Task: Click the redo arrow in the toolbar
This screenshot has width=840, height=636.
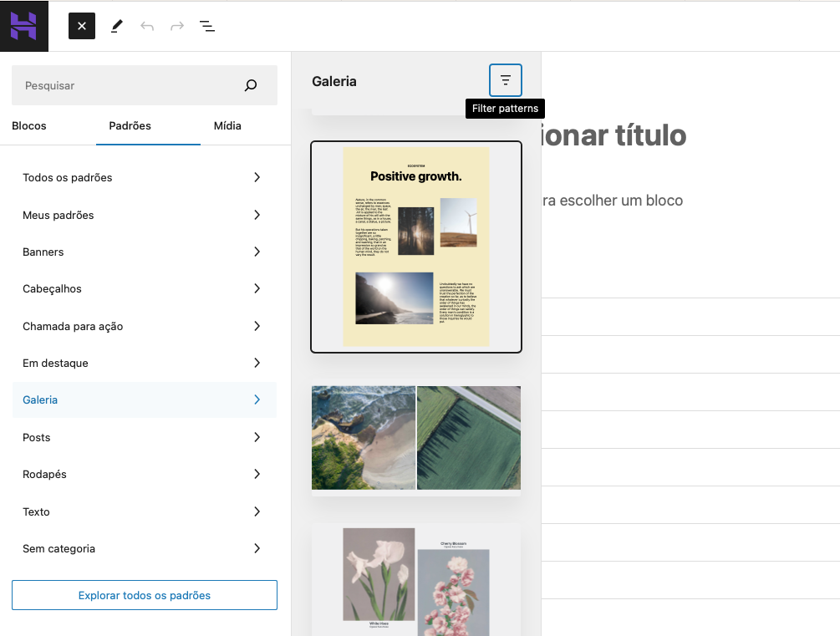Action: pyautogui.click(x=176, y=26)
